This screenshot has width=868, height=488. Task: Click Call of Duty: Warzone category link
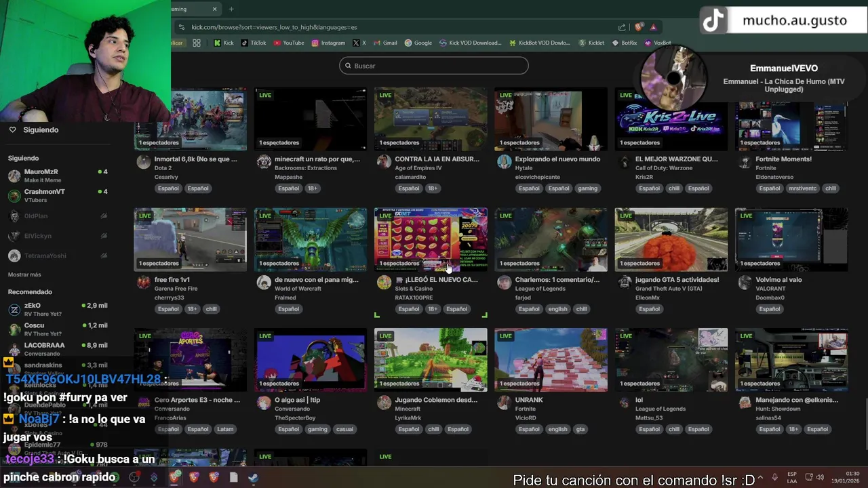[x=665, y=168]
